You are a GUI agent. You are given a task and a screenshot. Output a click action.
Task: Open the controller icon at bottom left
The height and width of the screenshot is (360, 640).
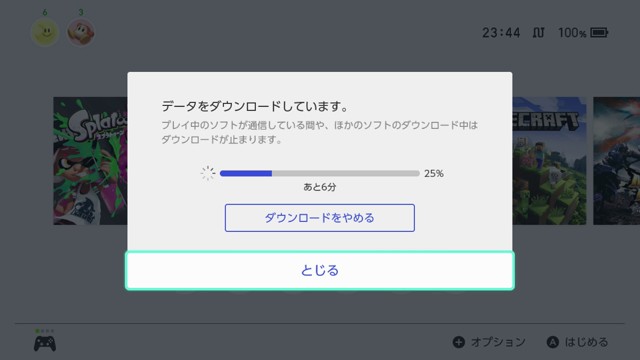click(45, 343)
